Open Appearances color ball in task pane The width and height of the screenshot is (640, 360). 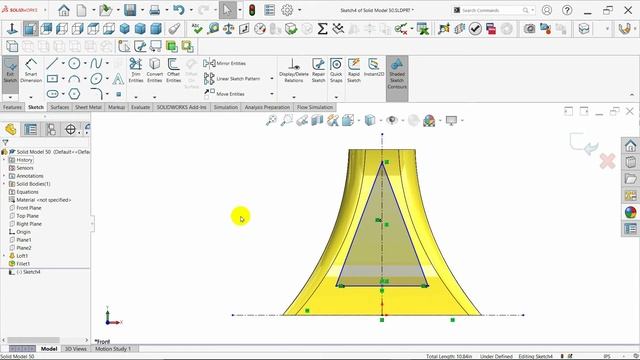click(x=630, y=212)
